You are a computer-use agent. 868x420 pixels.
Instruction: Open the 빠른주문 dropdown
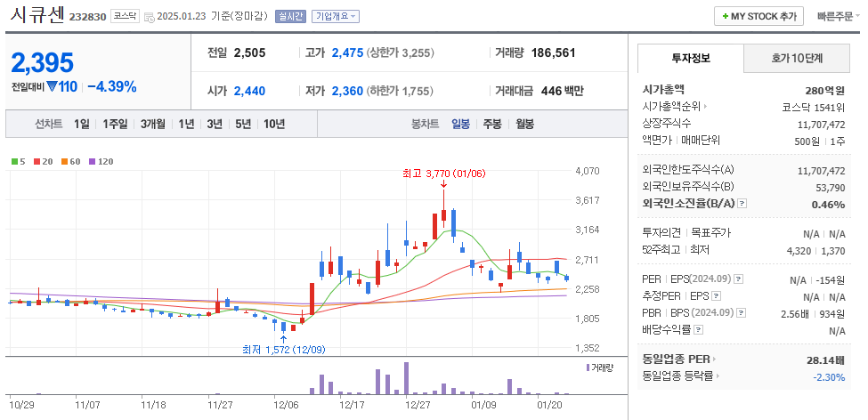pyautogui.click(x=839, y=17)
